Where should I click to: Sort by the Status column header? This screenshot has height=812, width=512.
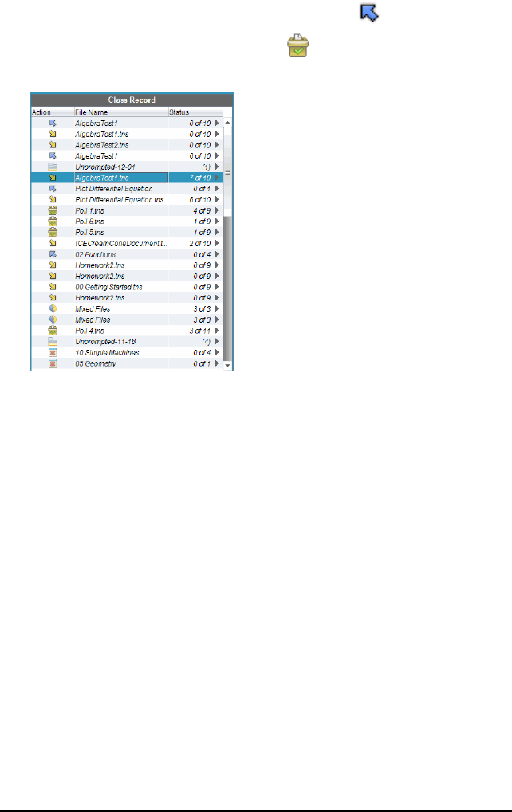190,112
